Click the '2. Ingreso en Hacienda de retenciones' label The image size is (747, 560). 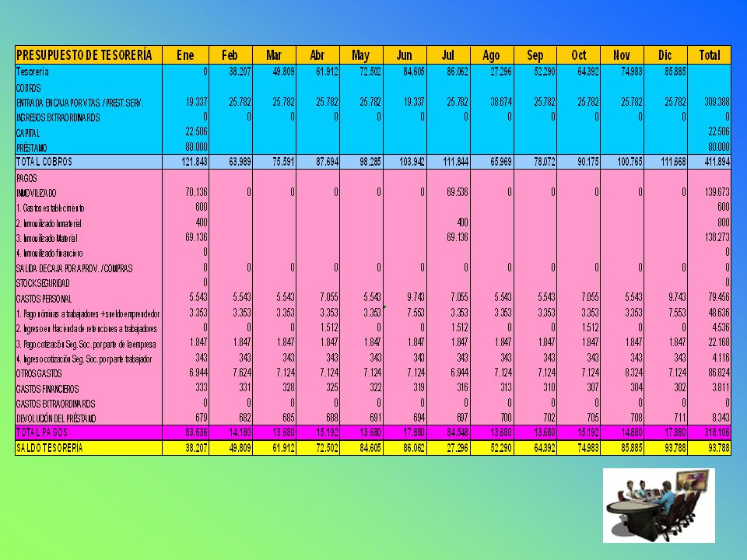86,328
